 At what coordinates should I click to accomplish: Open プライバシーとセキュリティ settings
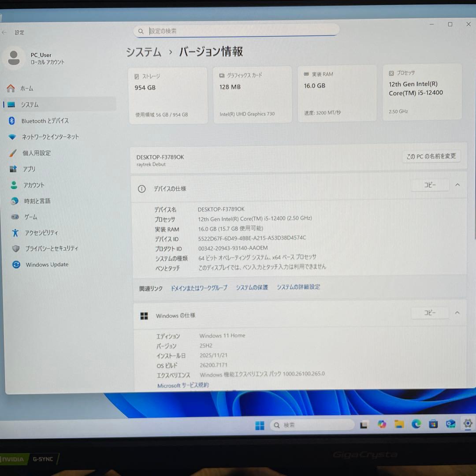tap(52, 249)
